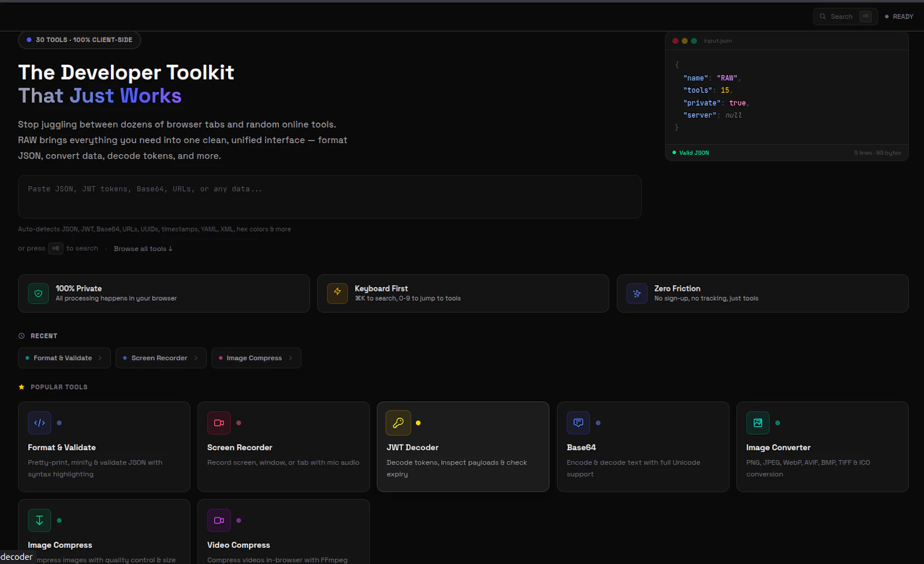Click the chevron on Format & Validate chip
This screenshot has height=564, width=924.
(x=100, y=358)
